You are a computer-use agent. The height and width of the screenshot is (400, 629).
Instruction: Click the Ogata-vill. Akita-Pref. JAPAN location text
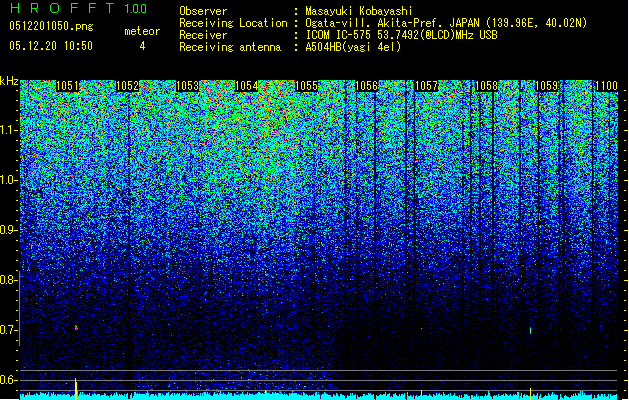click(x=446, y=23)
